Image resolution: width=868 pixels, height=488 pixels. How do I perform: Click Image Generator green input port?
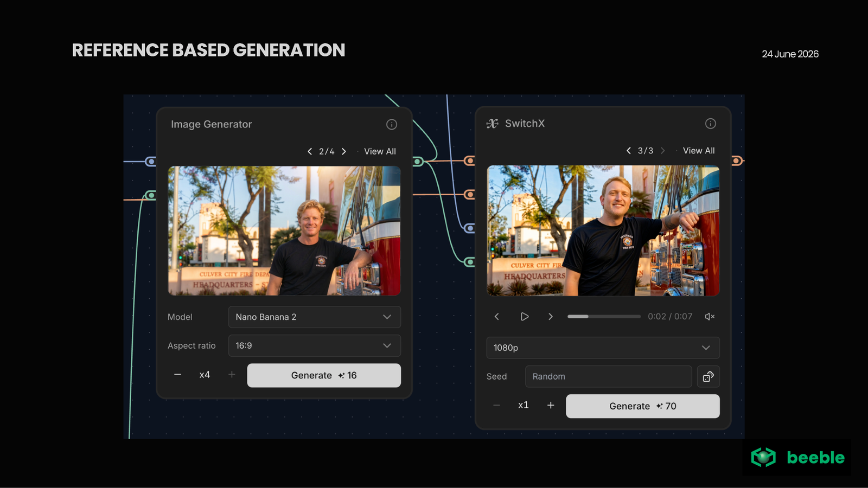[151, 195]
